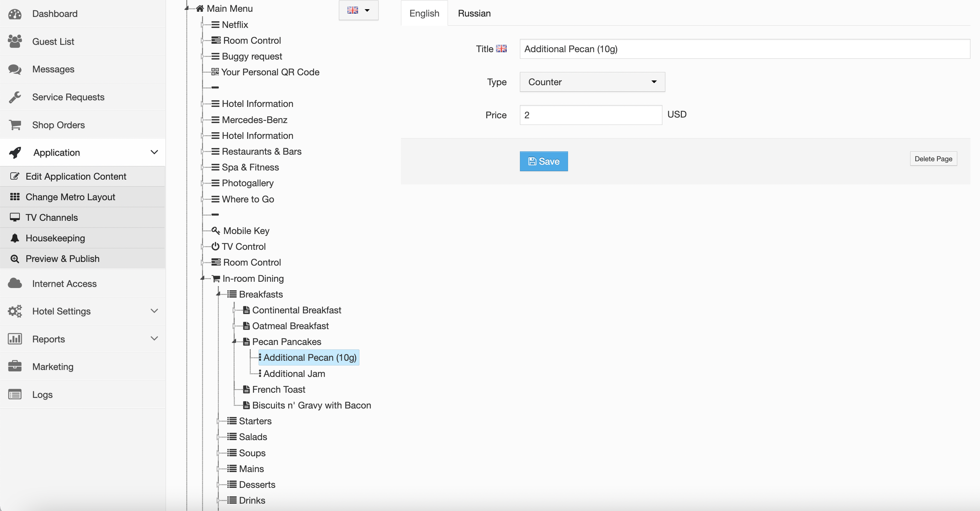Select Buggy request tree item
Image resolution: width=980 pixels, height=511 pixels.
click(252, 56)
